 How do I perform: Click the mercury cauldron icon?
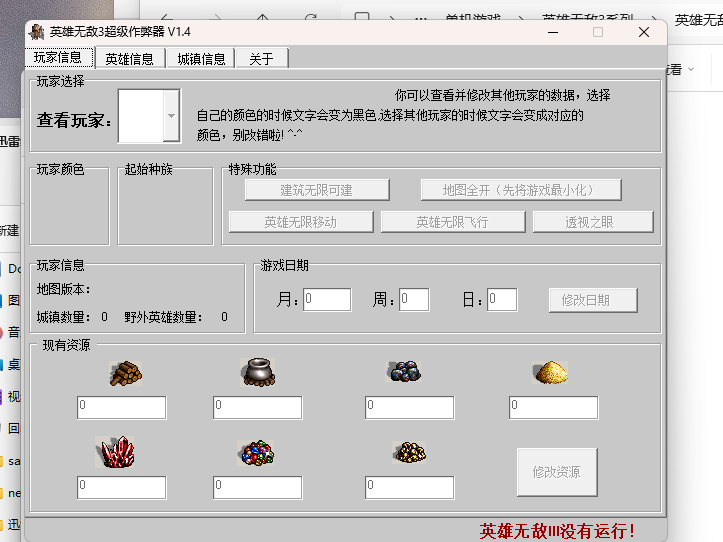point(257,372)
